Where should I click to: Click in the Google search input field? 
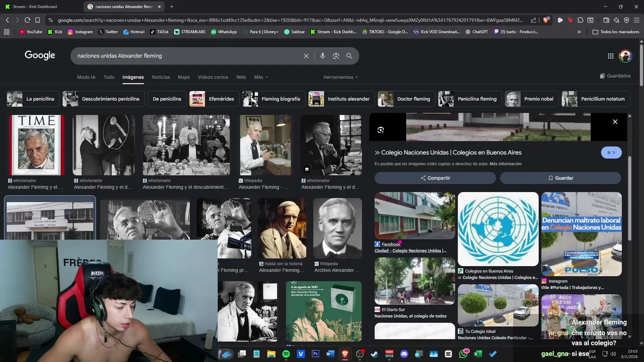click(x=186, y=56)
